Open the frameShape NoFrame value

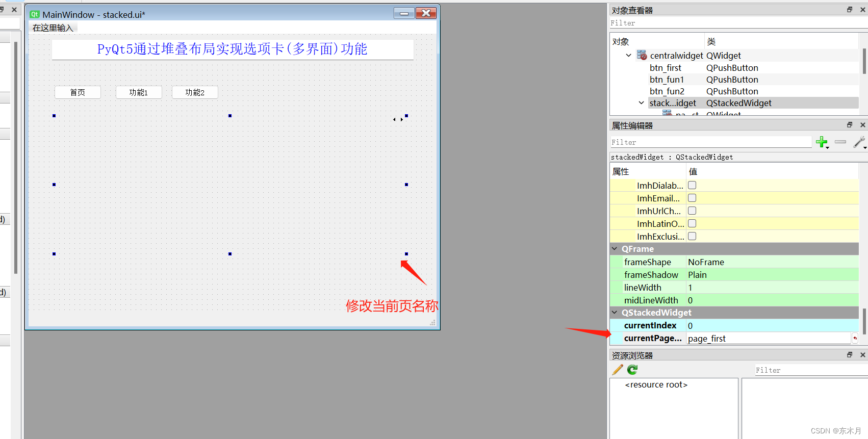pyautogui.click(x=772, y=262)
